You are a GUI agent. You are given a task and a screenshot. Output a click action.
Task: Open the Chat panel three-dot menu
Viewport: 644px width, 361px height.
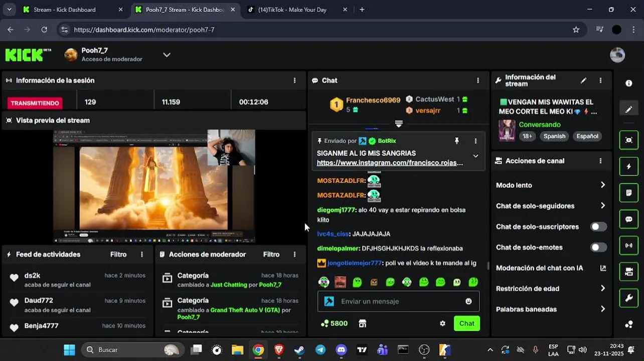click(x=477, y=80)
